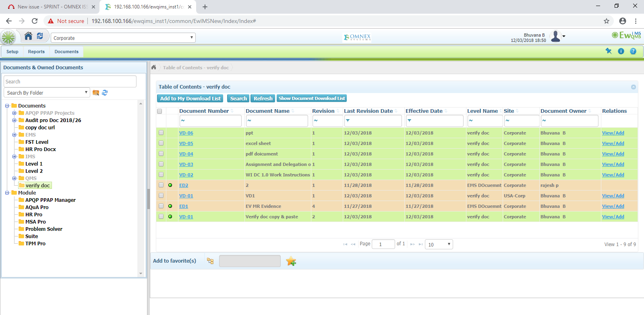Go to the last page of results
The image size is (644, 315).
click(420, 244)
